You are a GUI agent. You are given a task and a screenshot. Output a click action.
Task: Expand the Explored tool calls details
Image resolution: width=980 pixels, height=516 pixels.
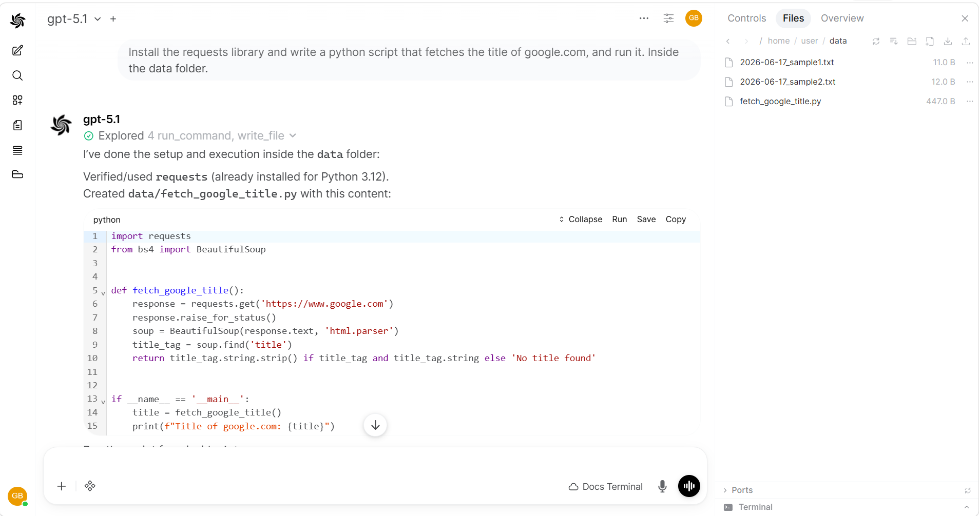pyautogui.click(x=190, y=136)
